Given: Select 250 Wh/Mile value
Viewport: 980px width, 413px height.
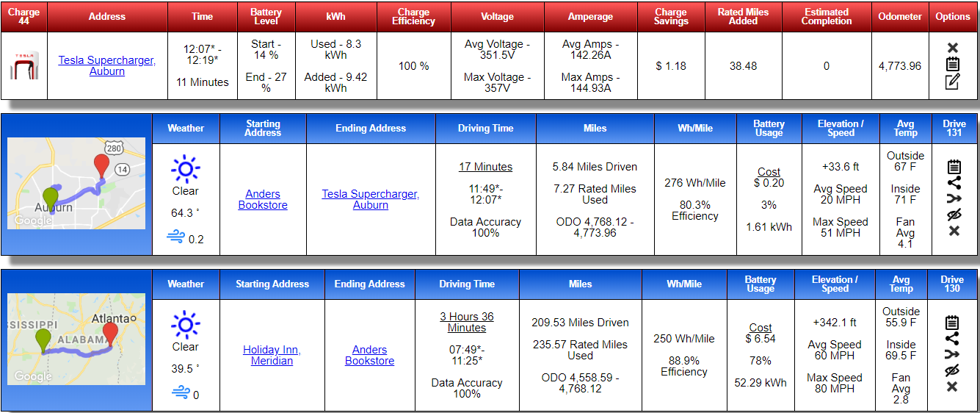Looking at the screenshot, I should pos(683,339).
